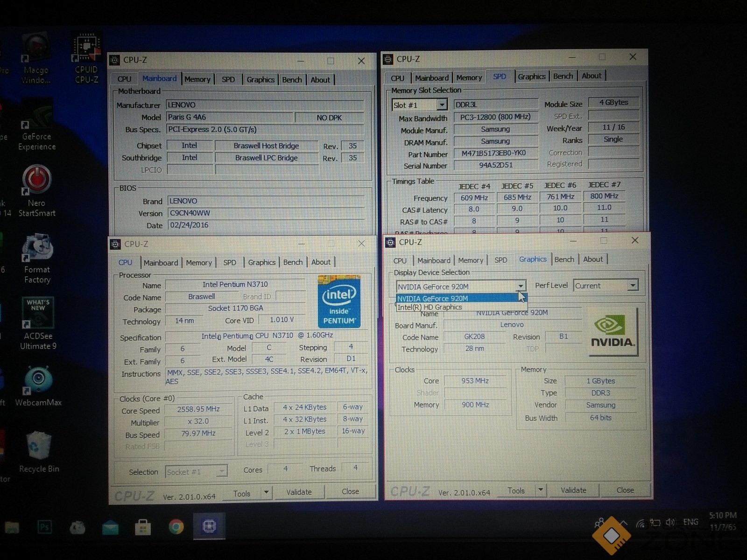This screenshot has height=560, width=747.
Task: Open the Recycle Bin
Action: pyautogui.click(x=39, y=452)
